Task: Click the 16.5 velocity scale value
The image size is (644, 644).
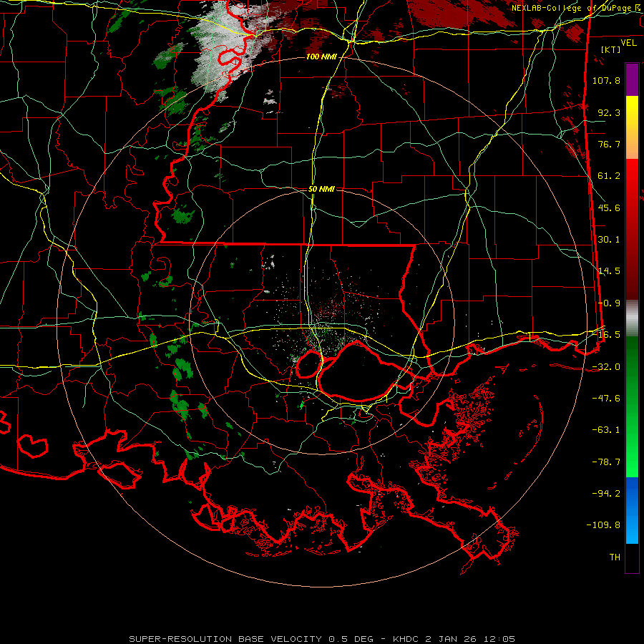Action: pyautogui.click(x=609, y=335)
